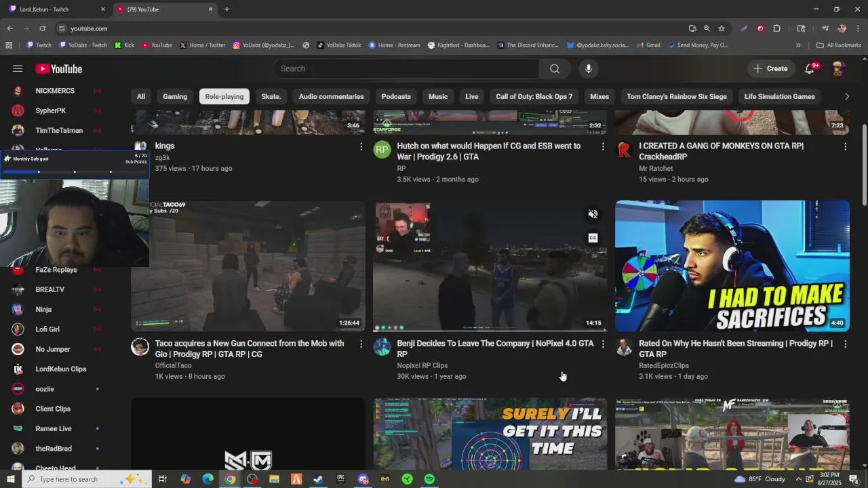Screen dimensions: 868x488
Task: Open Spotify from the taskbar
Action: tap(429, 479)
